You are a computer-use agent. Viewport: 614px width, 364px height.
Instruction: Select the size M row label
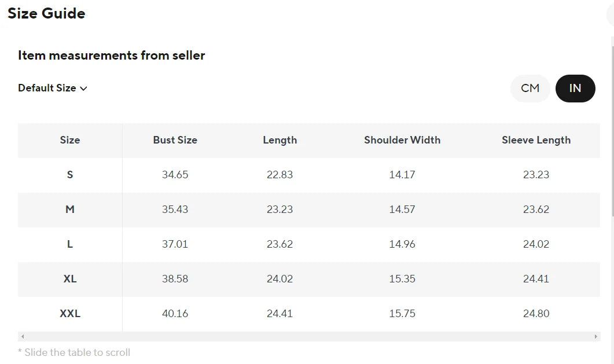click(x=70, y=209)
